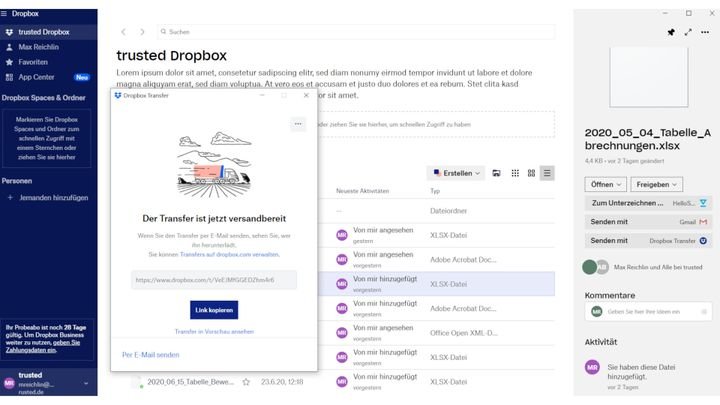Viewport: 720px width, 405px height.
Task: Go back with the left arrow
Action: (x=123, y=32)
